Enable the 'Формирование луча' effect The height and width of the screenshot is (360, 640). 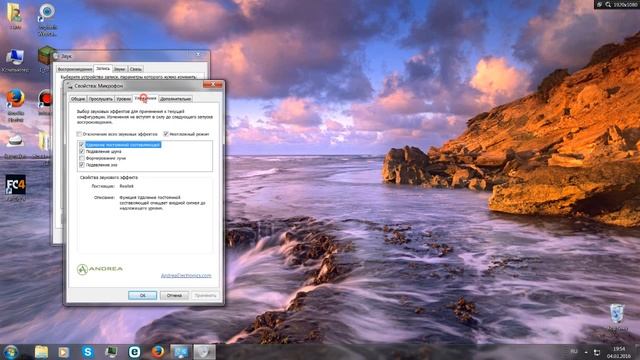coord(82,158)
